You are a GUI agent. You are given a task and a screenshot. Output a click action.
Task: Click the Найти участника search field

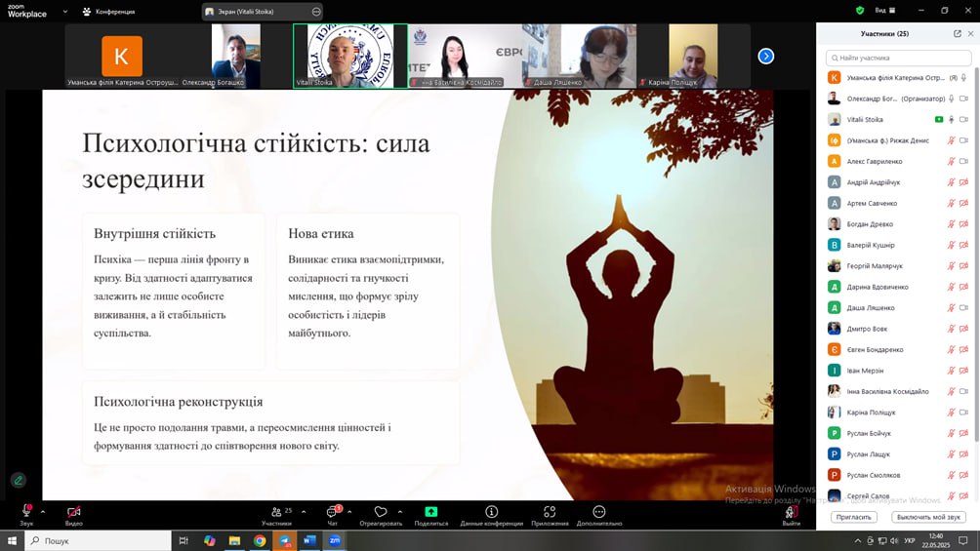tap(898, 59)
